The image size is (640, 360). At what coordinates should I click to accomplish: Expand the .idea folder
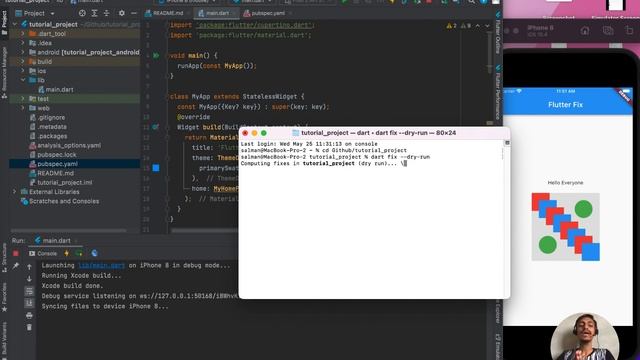point(23,43)
